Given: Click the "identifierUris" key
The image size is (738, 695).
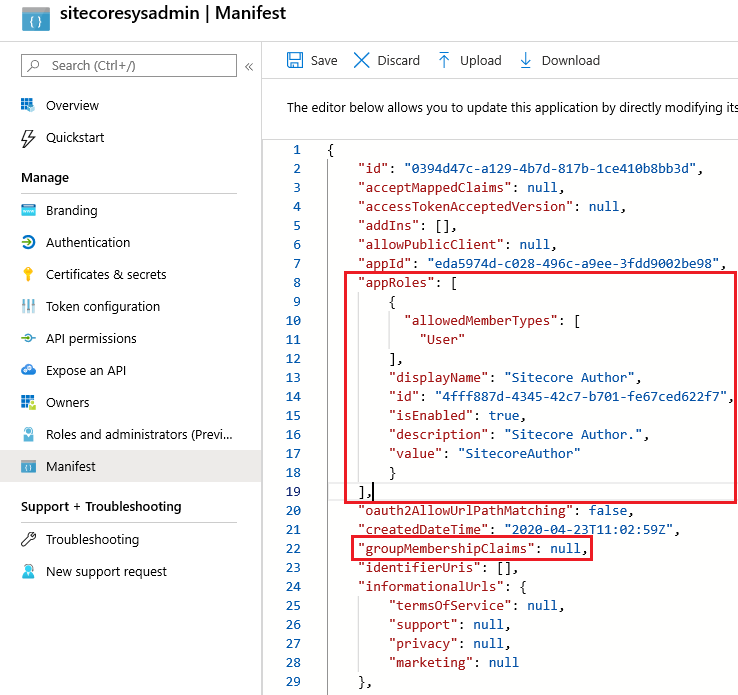Looking at the screenshot, I should click(419, 567).
